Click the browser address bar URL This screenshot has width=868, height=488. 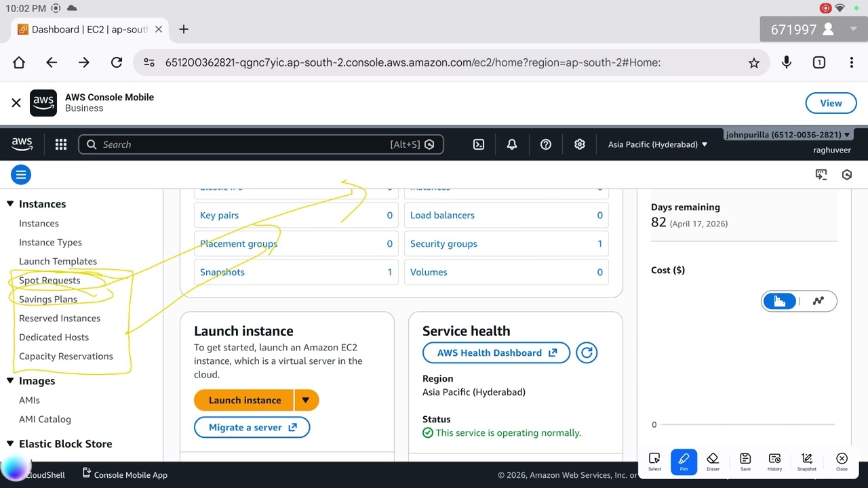click(412, 62)
